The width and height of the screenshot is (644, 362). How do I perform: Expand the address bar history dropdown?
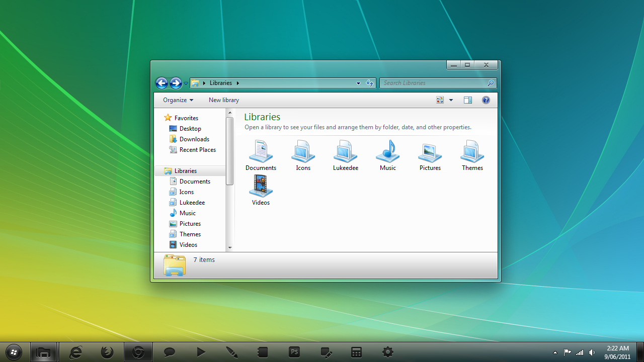(358, 83)
